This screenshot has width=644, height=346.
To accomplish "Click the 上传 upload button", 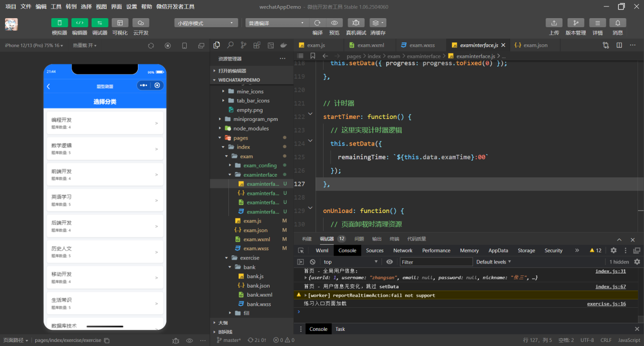I will [x=554, y=23].
